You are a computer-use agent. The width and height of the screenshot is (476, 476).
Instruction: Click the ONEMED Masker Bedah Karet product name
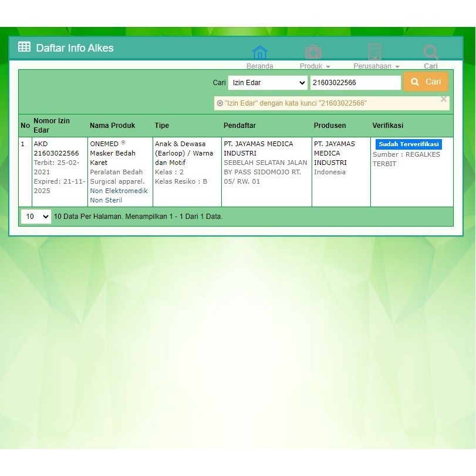tap(113, 153)
